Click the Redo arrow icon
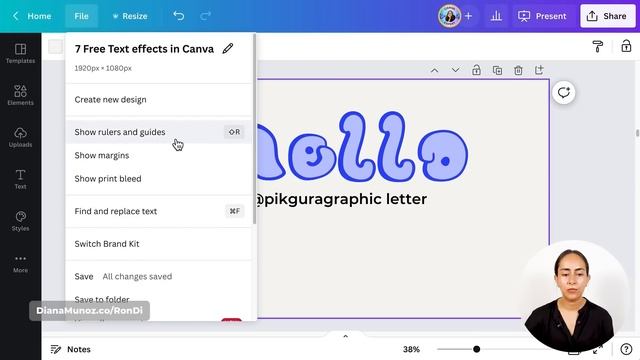 tap(205, 16)
